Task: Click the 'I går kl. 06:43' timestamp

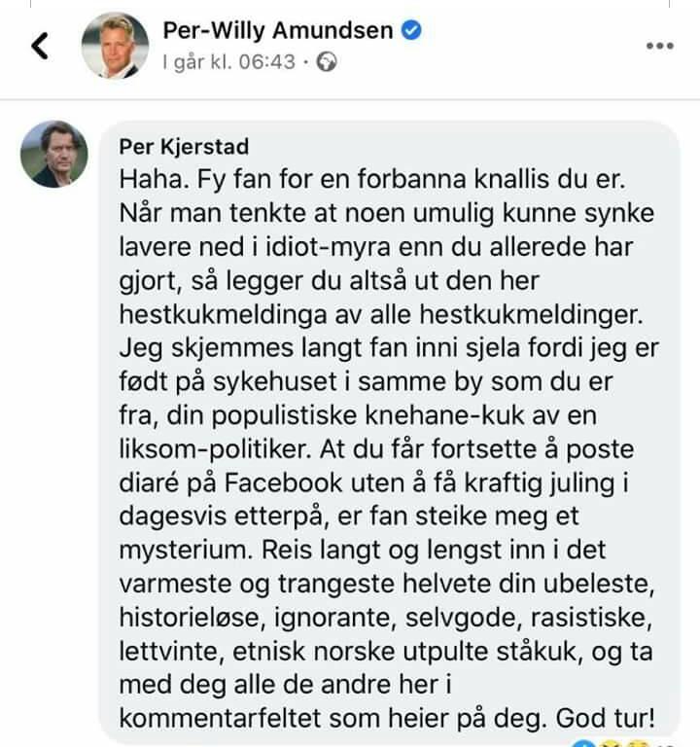Action: (x=229, y=62)
